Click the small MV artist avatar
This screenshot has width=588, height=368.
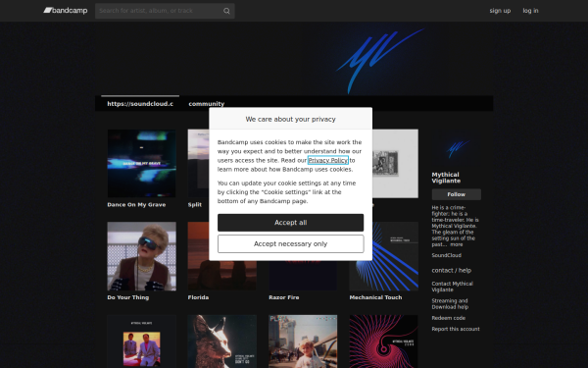457,149
